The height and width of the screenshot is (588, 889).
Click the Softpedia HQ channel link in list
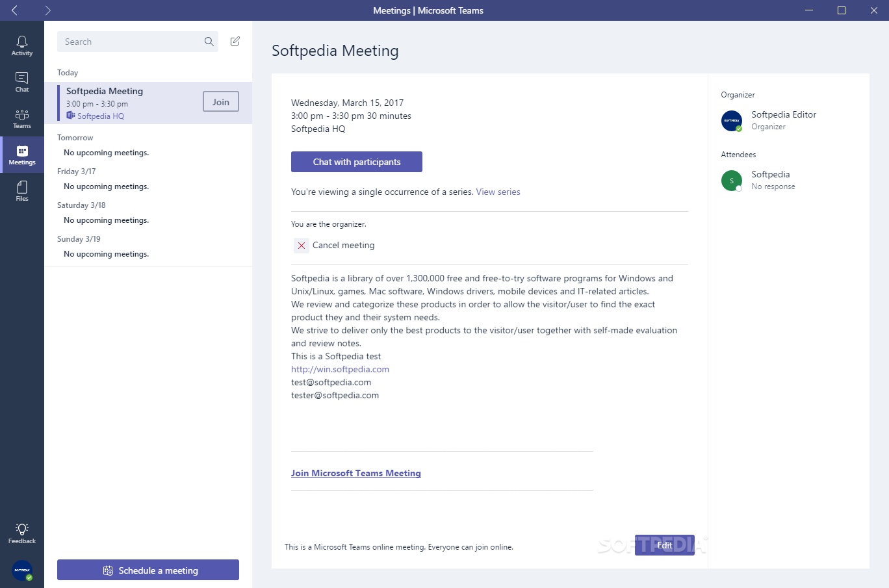pos(100,116)
